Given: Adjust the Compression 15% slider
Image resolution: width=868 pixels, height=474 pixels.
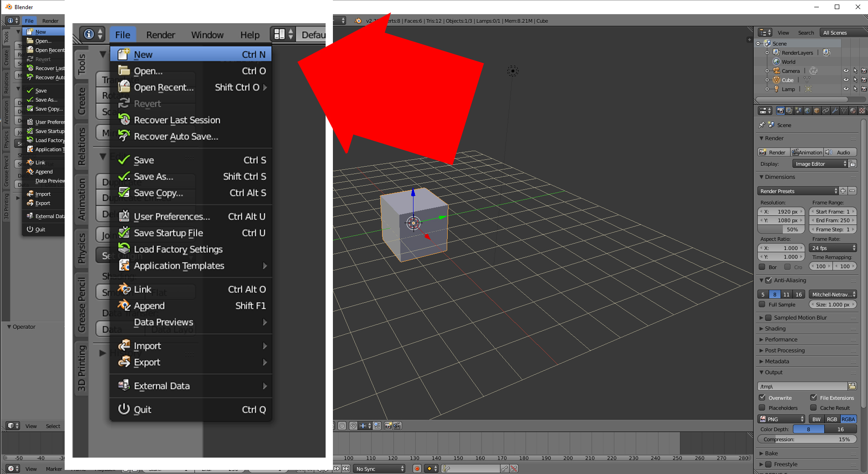Looking at the screenshot, I should click(807, 439).
